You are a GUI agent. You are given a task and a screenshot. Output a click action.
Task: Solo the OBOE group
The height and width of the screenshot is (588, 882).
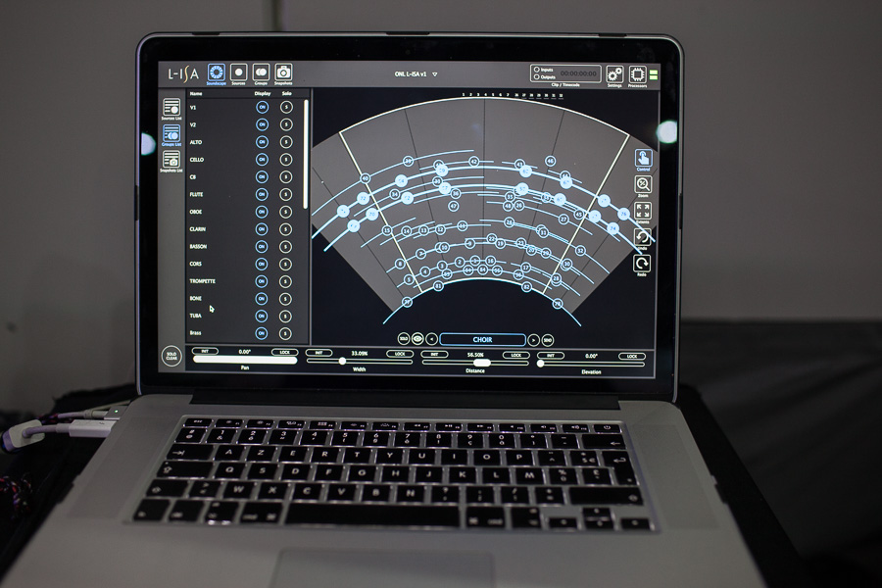286,212
